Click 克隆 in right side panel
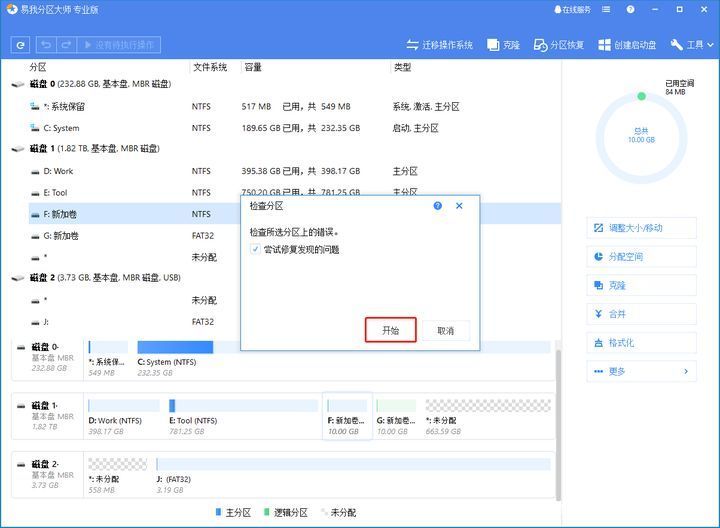This screenshot has height=528, width=720. pos(641,286)
